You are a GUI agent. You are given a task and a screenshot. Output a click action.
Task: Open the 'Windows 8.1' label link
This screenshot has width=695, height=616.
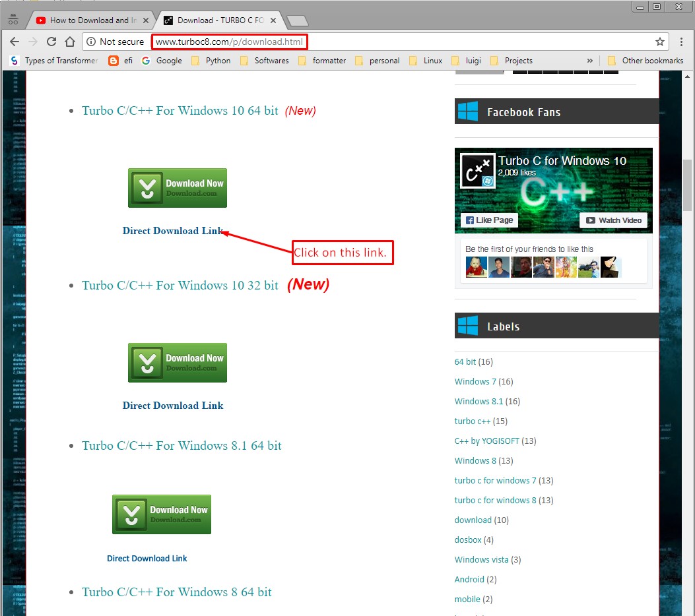pos(479,402)
